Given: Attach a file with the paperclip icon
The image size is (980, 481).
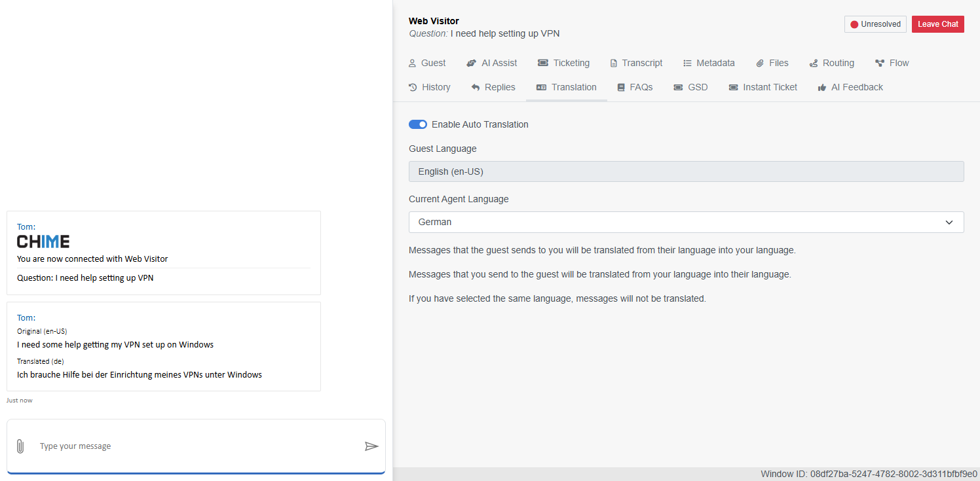Looking at the screenshot, I should pyautogui.click(x=20, y=446).
